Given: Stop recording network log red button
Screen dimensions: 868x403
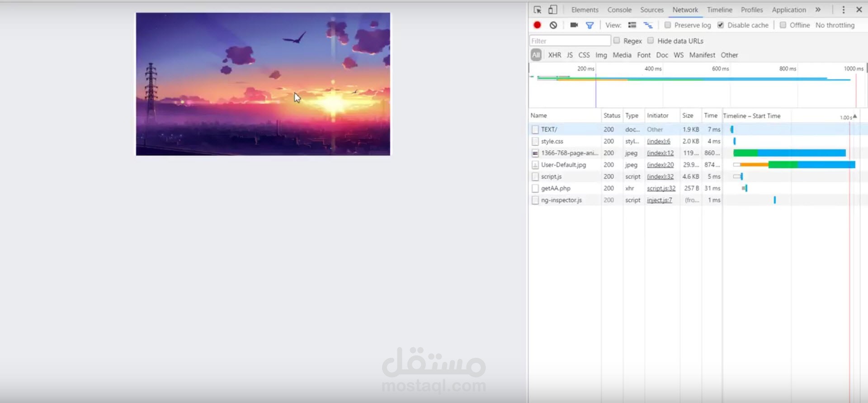Looking at the screenshot, I should 537,25.
